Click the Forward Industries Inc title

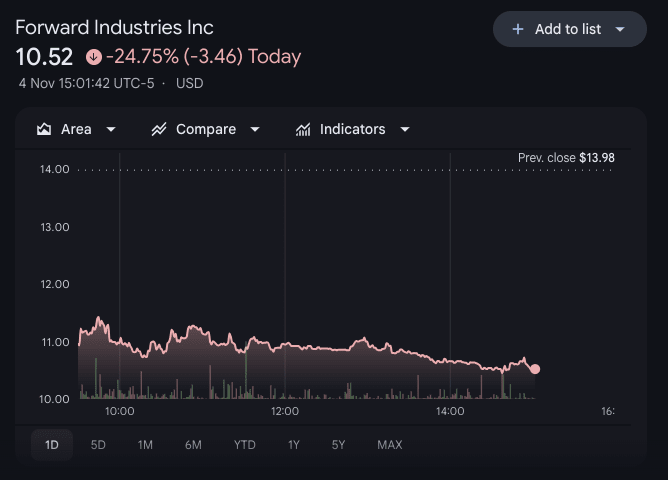114,27
